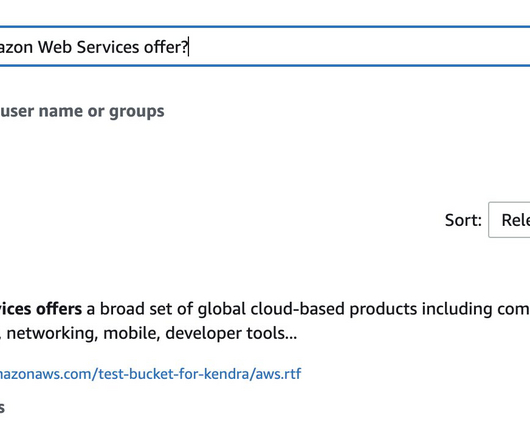The image size is (530, 442).
Task: Click the 'user name or groups' heading
Action: point(82,111)
